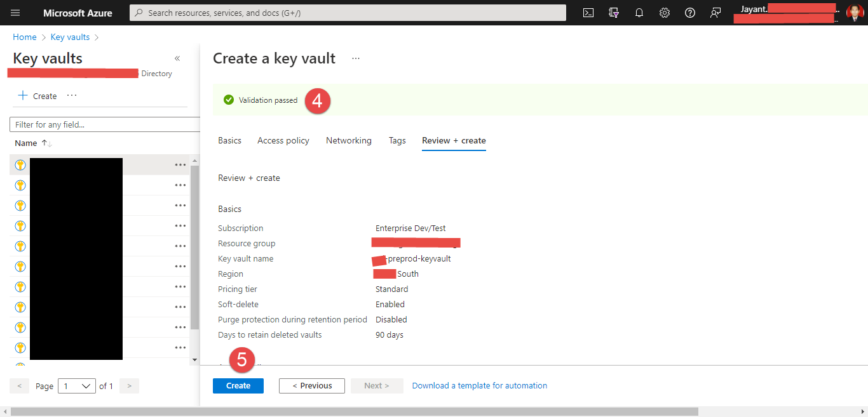Click the 'Validation passed' message text
This screenshot has height=417, width=868.
268,100
